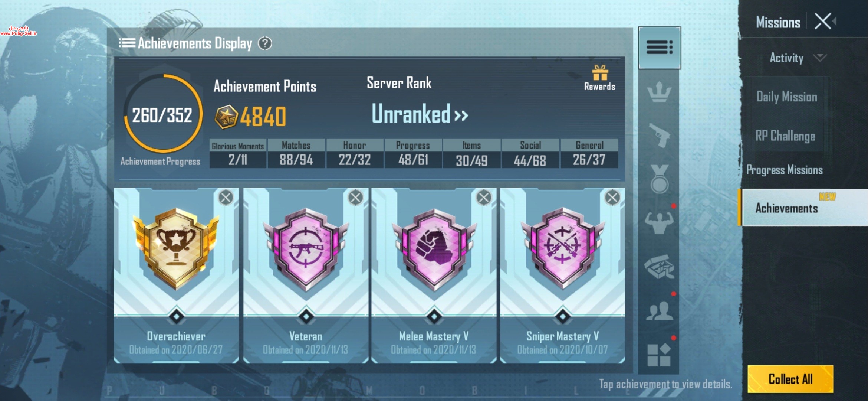The image size is (868, 401).
Task: Select the general squares category icon
Action: 659,355
